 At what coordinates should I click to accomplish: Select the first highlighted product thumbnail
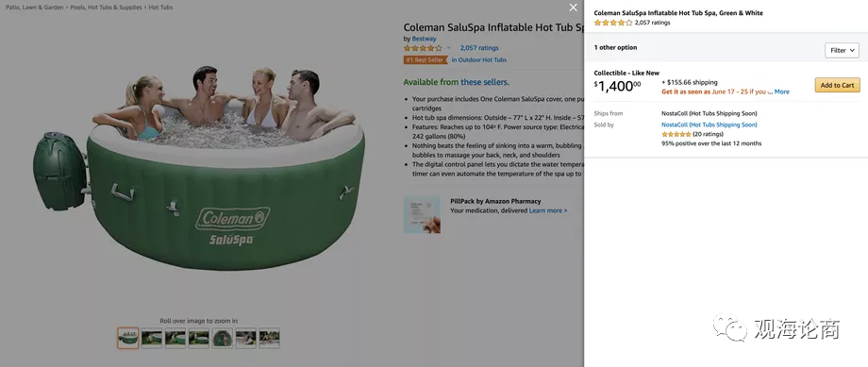(x=128, y=338)
